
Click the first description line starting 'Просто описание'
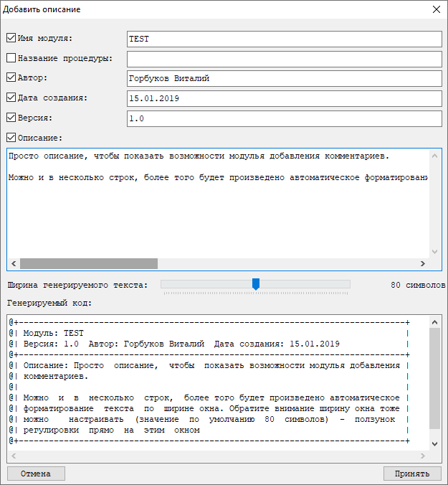199,156
